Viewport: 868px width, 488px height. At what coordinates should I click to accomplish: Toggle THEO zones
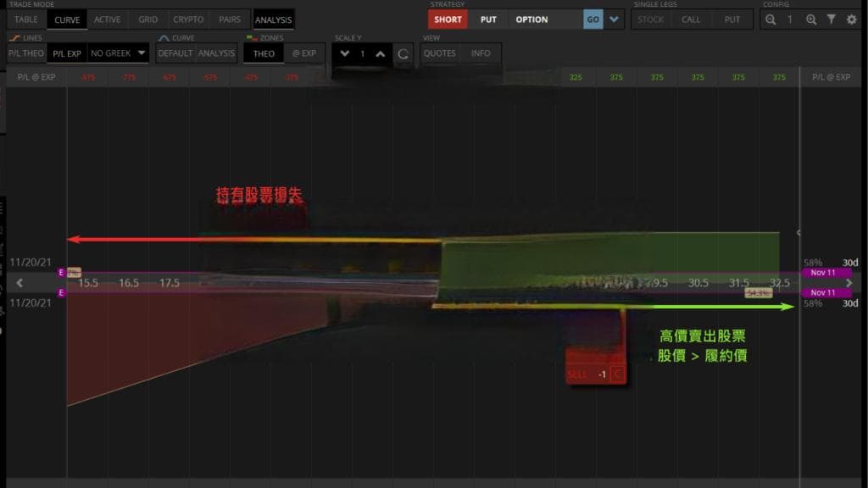264,53
